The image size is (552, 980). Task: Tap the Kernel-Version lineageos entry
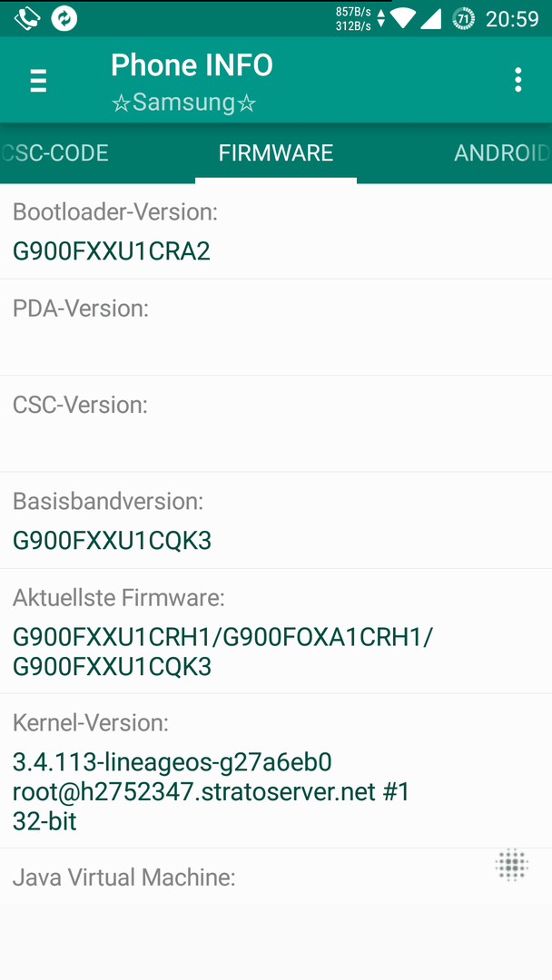[276, 770]
